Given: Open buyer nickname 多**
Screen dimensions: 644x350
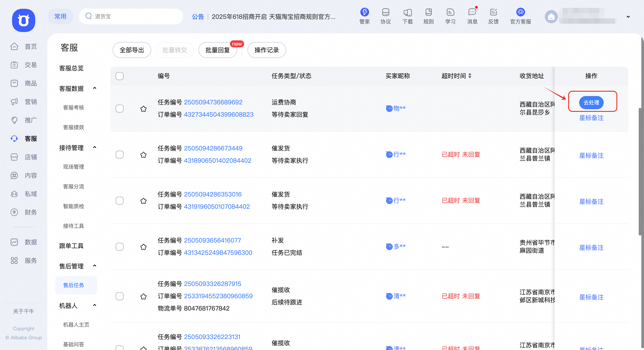Looking at the screenshot, I should [400, 247].
